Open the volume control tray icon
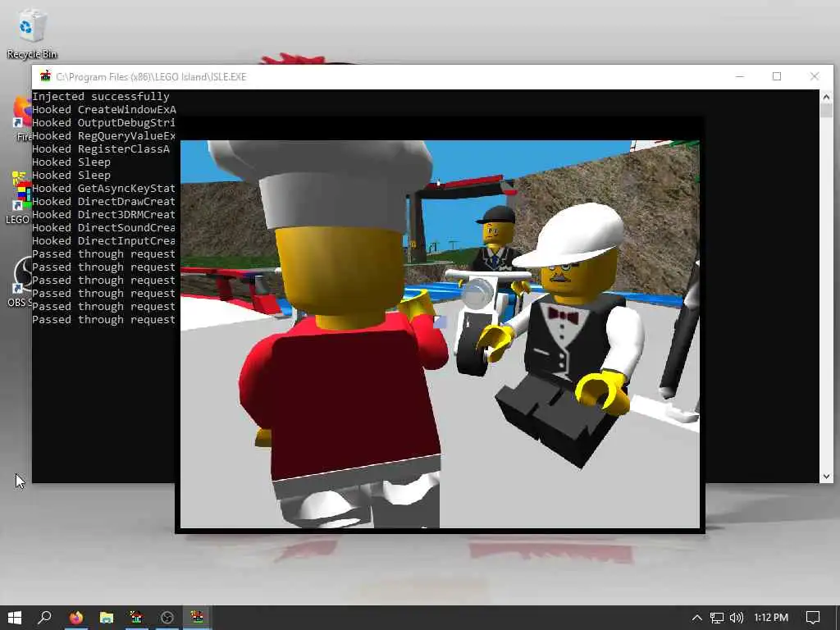Image resolution: width=840 pixels, height=630 pixels. click(x=737, y=618)
